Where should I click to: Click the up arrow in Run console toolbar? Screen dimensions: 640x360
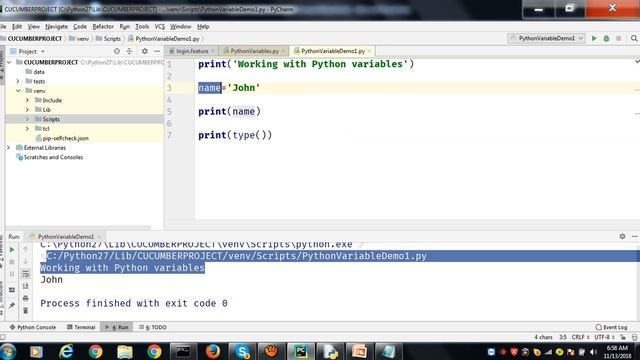click(25, 249)
